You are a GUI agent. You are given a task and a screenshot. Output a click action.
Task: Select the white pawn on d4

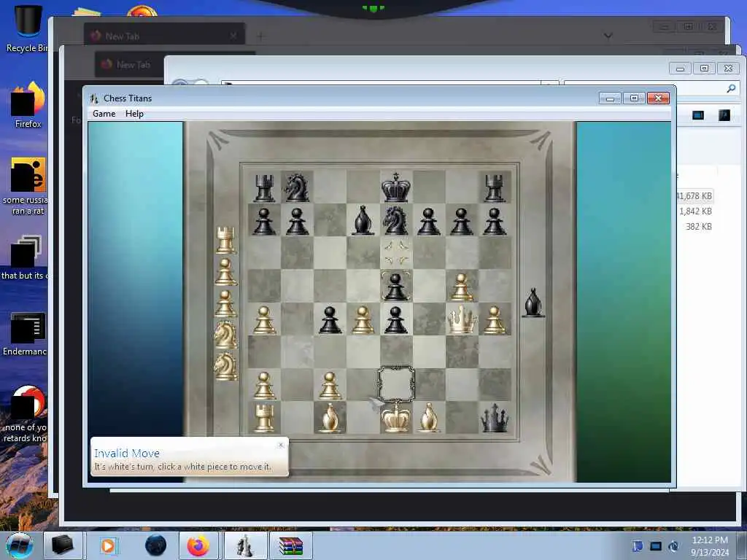coord(363,319)
